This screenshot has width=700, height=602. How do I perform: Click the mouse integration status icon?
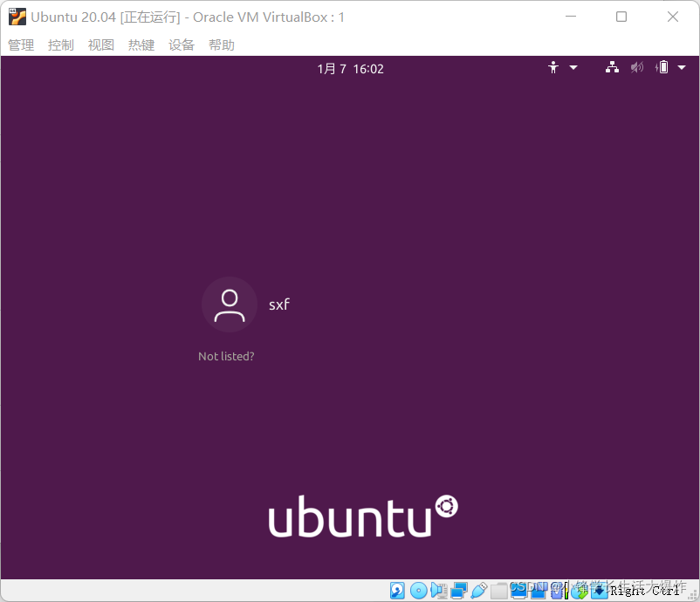click(x=579, y=591)
